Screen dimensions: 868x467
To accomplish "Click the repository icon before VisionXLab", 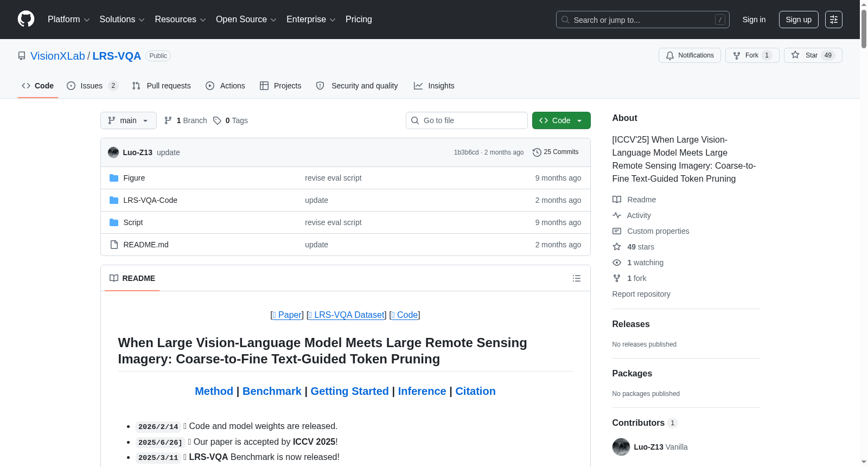I will tap(22, 56).
